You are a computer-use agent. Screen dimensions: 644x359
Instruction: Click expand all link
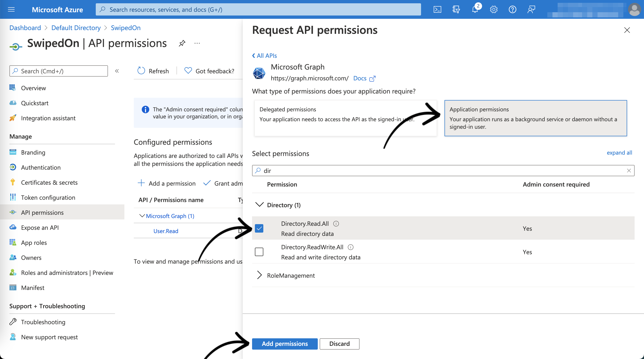click(619, 152)
